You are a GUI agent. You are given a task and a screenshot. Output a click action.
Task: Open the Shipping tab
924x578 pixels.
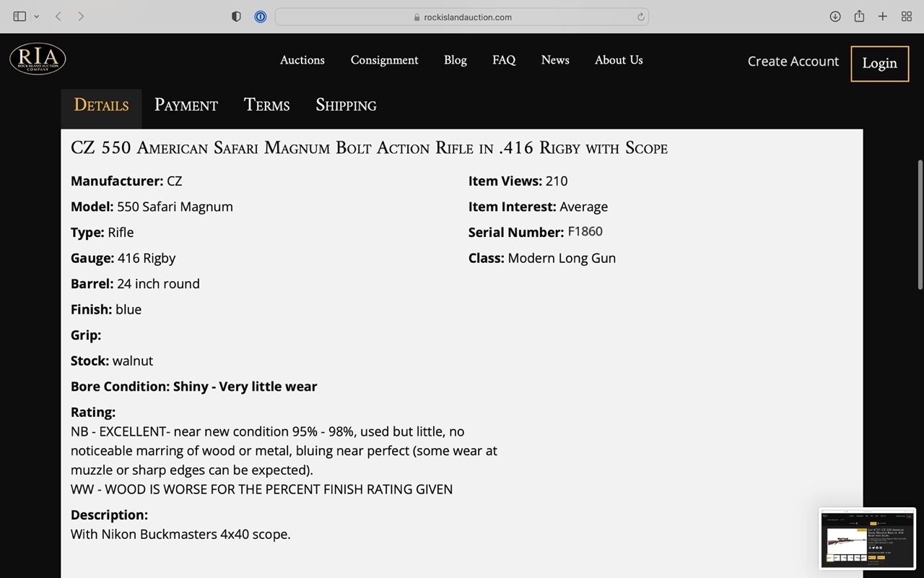pyautogui.click(x=346, y=105)
